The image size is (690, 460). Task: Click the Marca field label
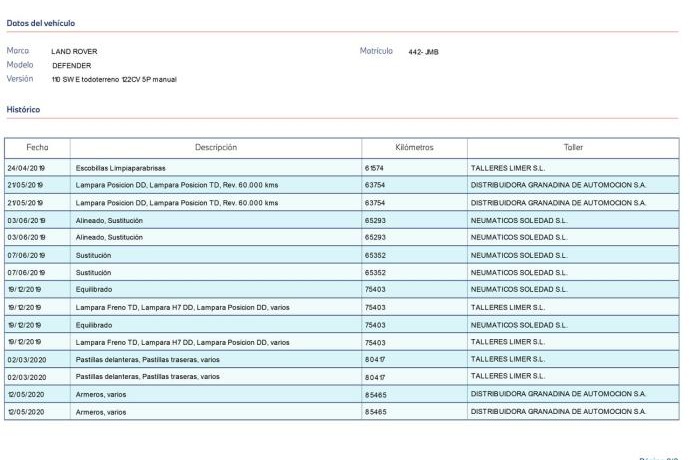tap(18, 50)
